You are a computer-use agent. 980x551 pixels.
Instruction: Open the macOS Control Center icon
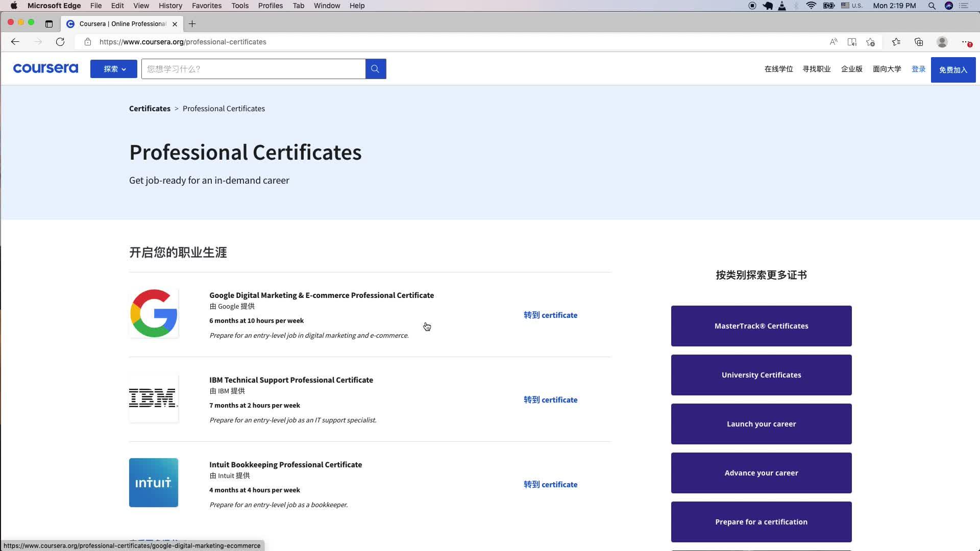pos(964,6)
